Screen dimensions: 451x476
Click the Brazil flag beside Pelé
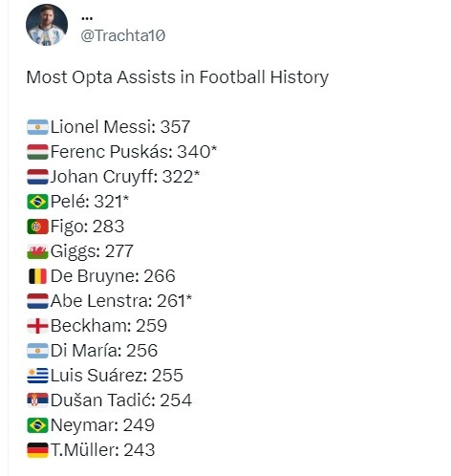37,202
